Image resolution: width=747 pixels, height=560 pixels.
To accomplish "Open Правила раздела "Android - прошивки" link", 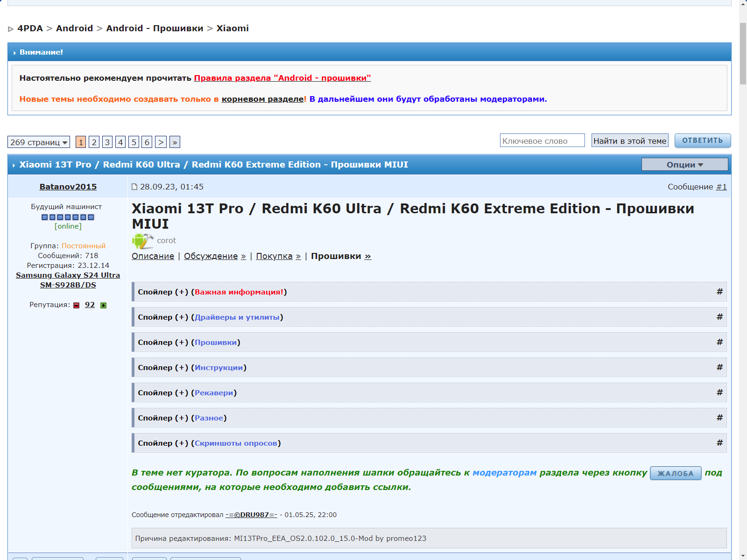I will [282, 78].
